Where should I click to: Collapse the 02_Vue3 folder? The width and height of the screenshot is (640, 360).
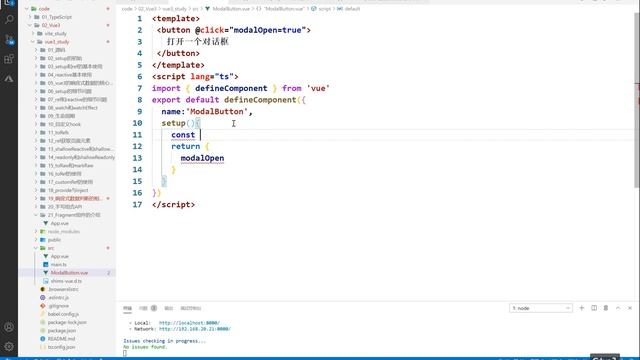[30, 25]
